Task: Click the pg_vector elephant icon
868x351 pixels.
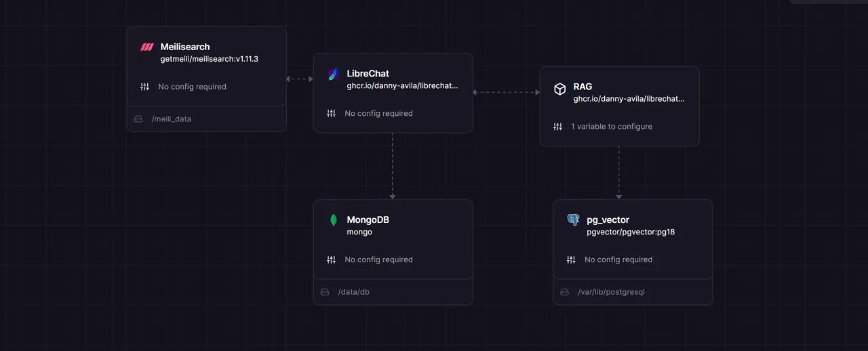Action: click(573, 220)
